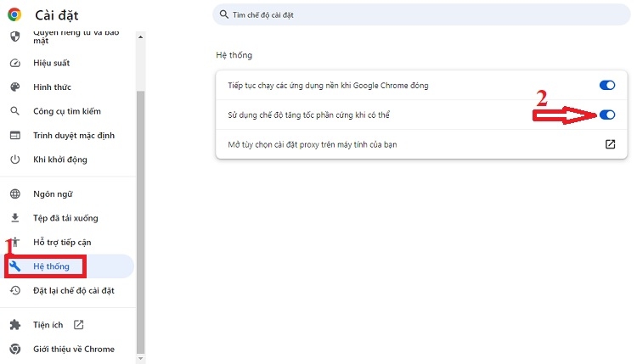The height and width of the screenshot is (364, 637).
Task: Disable hardware acceleration toggle
Action: [606, 115]
